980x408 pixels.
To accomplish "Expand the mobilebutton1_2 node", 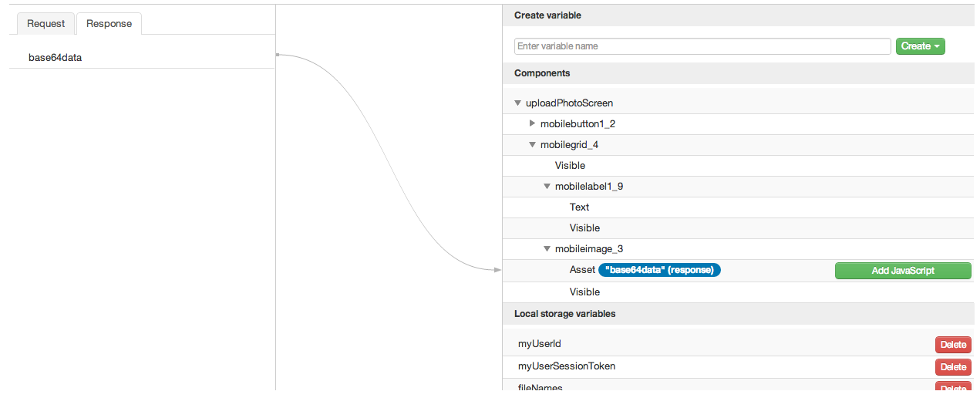I will [532, 123].
